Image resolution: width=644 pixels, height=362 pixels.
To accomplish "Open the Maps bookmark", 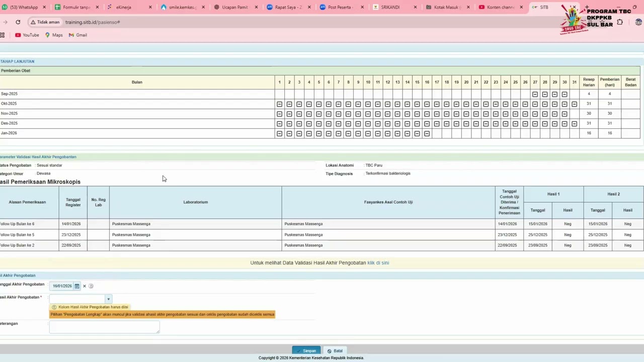I will tap(54, 35).
